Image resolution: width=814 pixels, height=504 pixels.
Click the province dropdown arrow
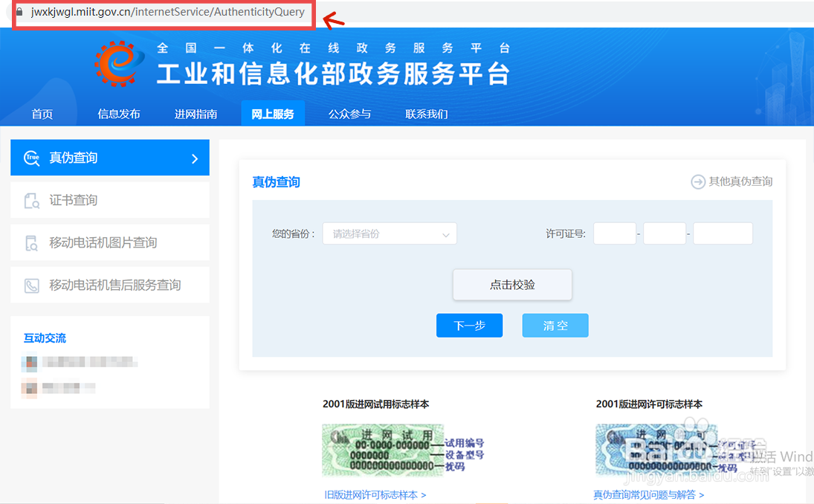point(445,235)
